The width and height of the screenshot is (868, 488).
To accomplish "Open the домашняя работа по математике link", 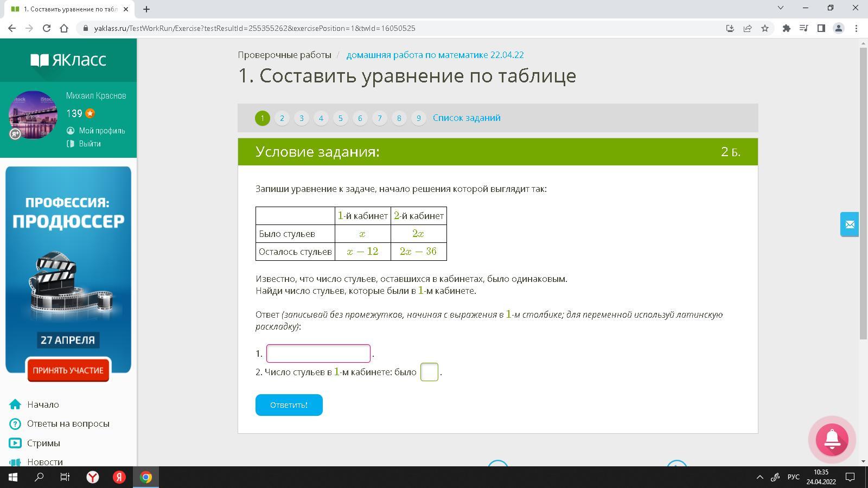I will (x=435, y=55).
